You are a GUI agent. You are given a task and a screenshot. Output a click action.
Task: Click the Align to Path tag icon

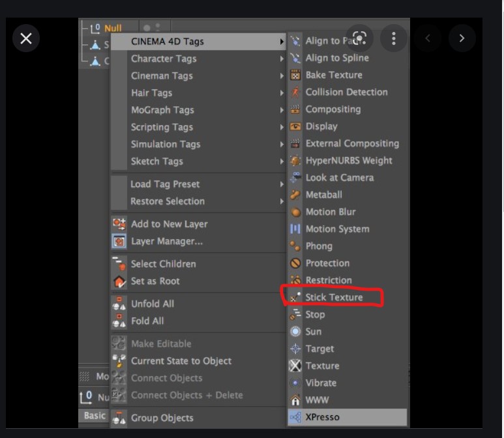click(x=295, y=41)
